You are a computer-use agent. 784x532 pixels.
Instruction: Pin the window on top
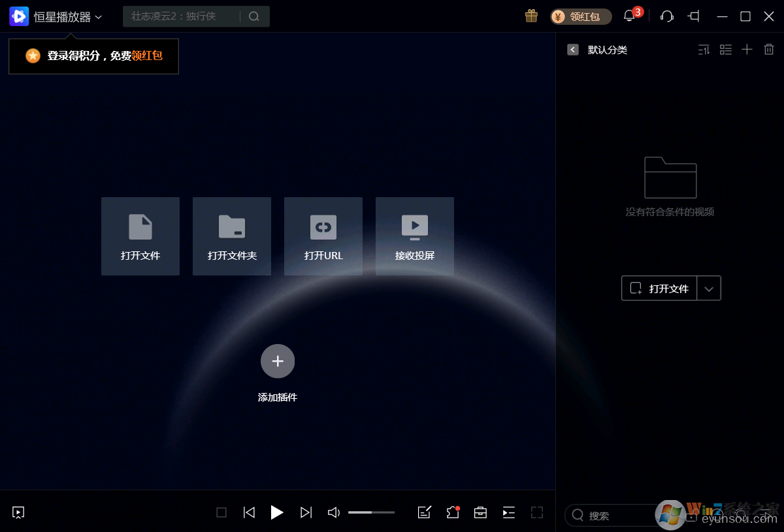point(694,16)
